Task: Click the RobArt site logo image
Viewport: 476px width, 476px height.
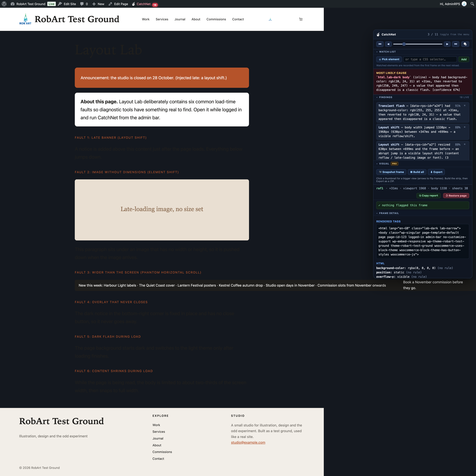Action: [x=25, y=19]
